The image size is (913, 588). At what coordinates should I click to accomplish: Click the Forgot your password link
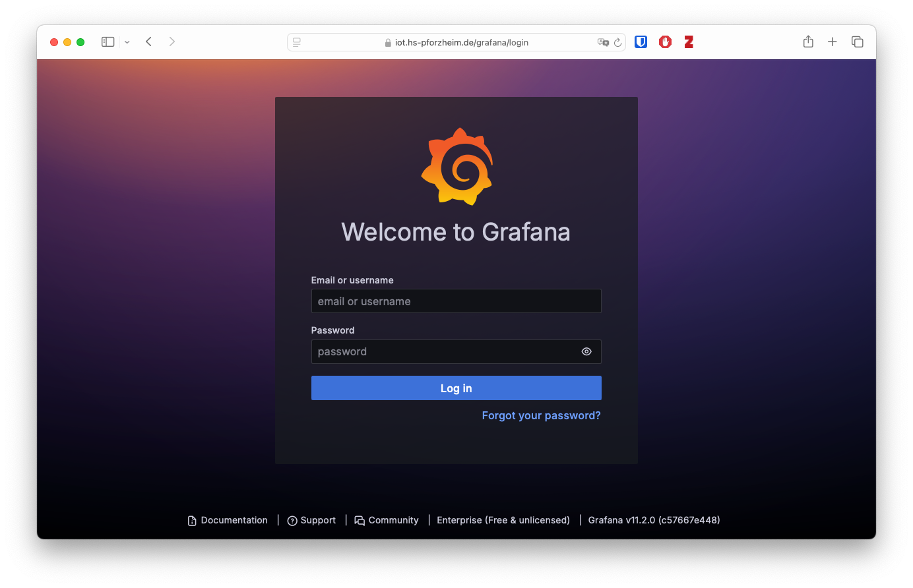point(541,415)
